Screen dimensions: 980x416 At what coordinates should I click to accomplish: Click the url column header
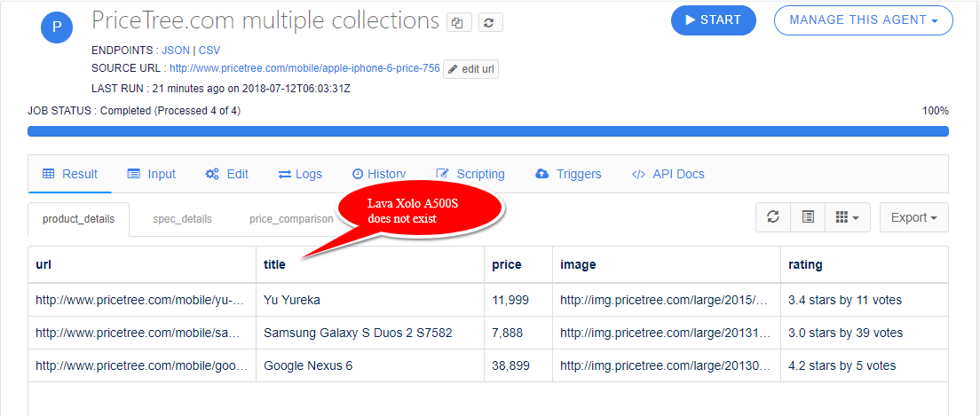[142, 265]
